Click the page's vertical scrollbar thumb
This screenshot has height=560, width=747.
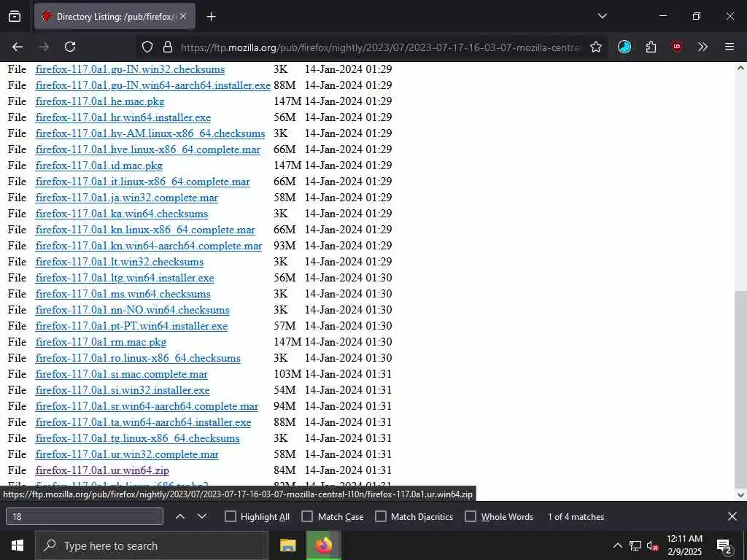pos(740,389)
